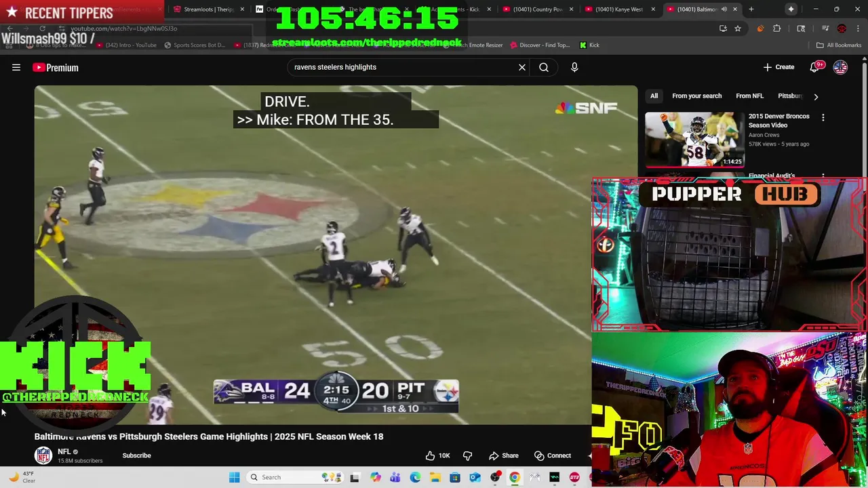
Task: Switch to Google Chrome on the taskbar
Action: pyautogui.click(x=515, y=477)
